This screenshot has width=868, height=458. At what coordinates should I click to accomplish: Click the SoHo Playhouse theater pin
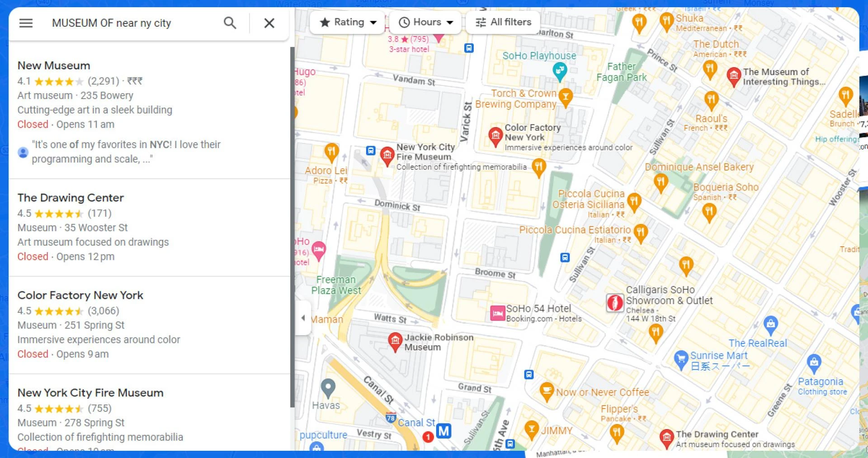560,72
